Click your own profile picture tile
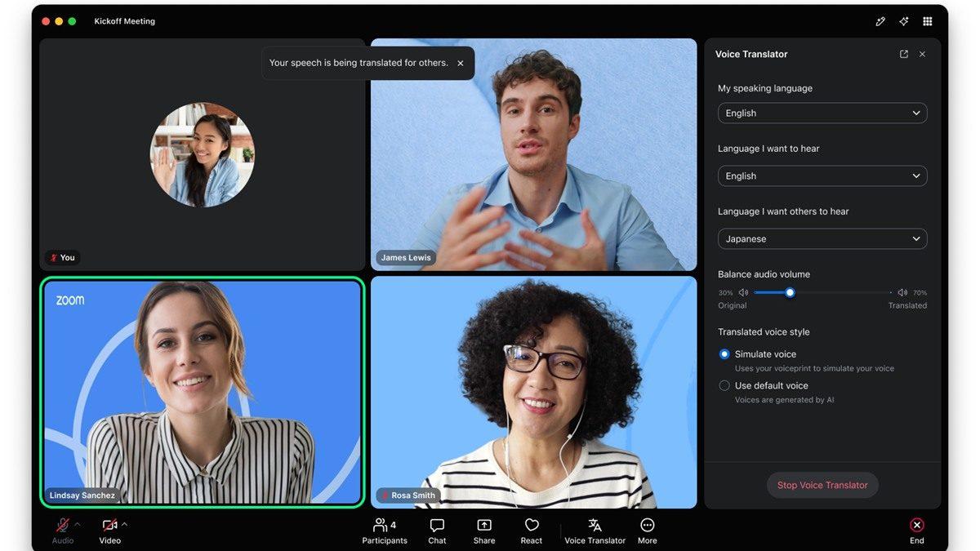980x551 pixels. [x=203, y=154]
